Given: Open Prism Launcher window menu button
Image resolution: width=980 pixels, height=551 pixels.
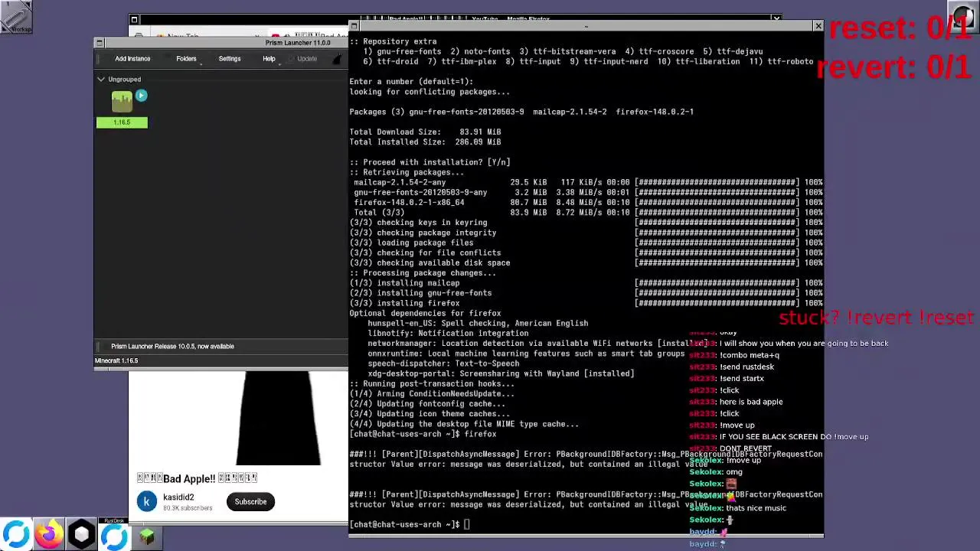Looking at the screenshot, I should [x=99, y=43].
